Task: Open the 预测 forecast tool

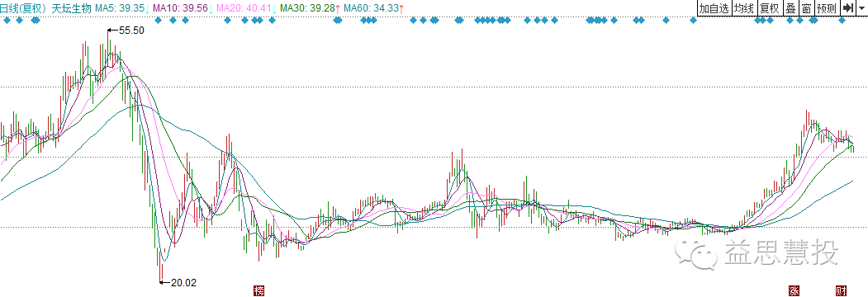Action: click(827, 8)
